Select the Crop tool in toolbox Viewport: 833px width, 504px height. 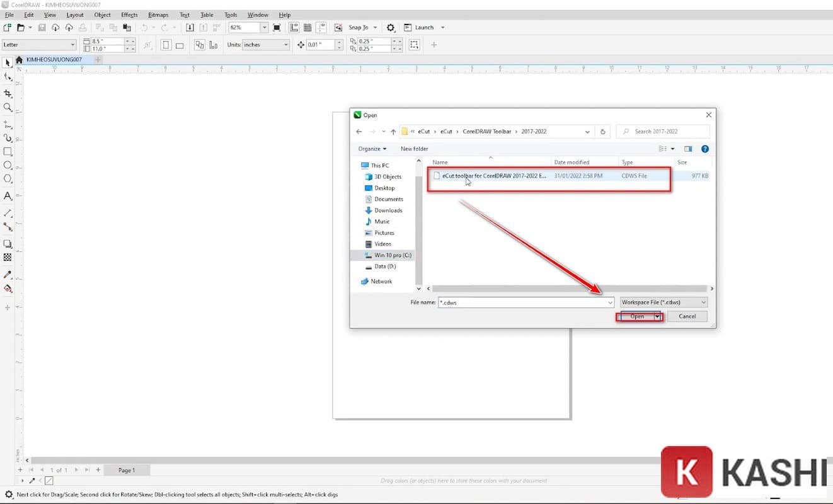click(x=8, y=94)
